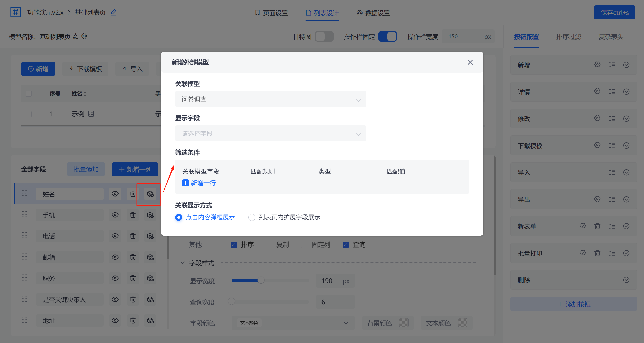Viewport: 644px width, 343px height.
Task: Open the settings gear next to 模型名称
Action: [x=85, y=36]
